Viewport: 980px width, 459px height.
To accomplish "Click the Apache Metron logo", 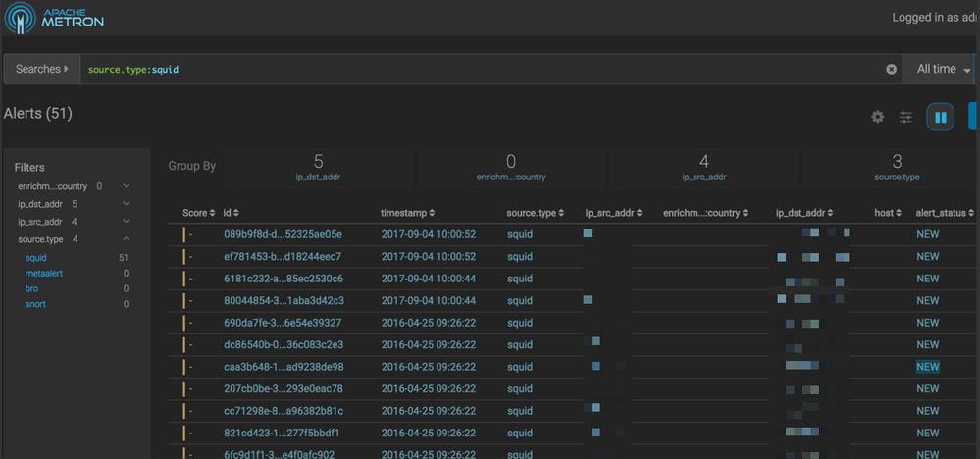I will coord(53,18).
